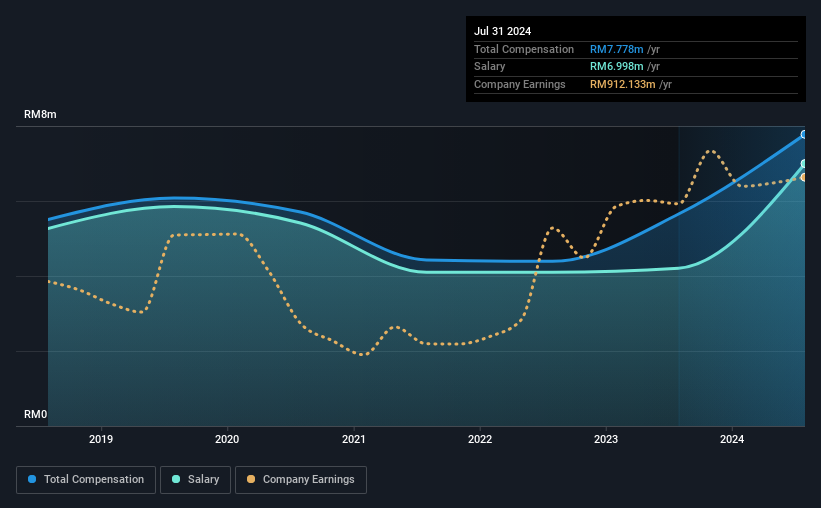The image size is (821, 508).
Task: Select the teal Salary endpoint marker
Action: [803, 164]
